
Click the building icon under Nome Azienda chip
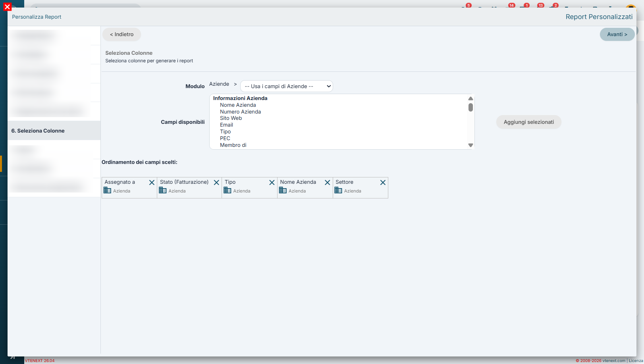(283, 190)
